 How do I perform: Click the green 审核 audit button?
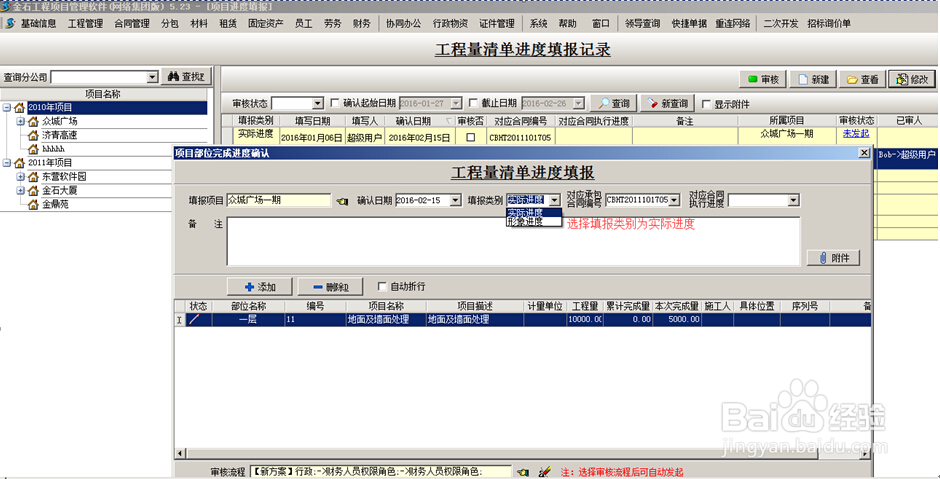[763, 79]
